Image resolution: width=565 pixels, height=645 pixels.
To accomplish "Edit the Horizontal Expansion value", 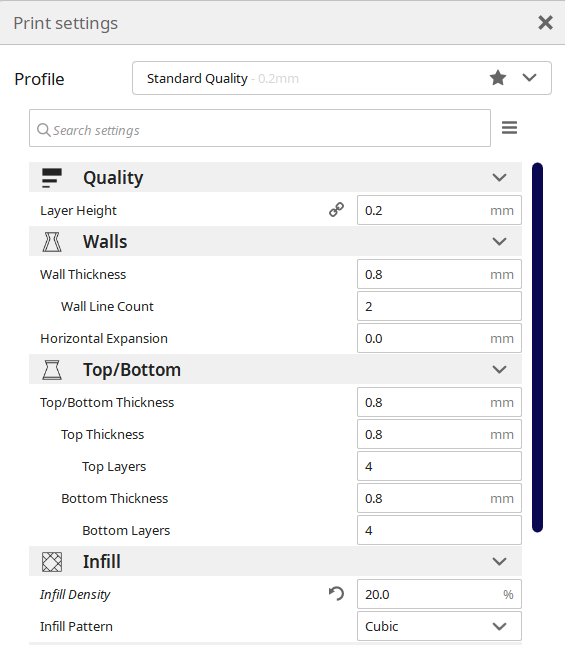I will (x=439, y=339).
